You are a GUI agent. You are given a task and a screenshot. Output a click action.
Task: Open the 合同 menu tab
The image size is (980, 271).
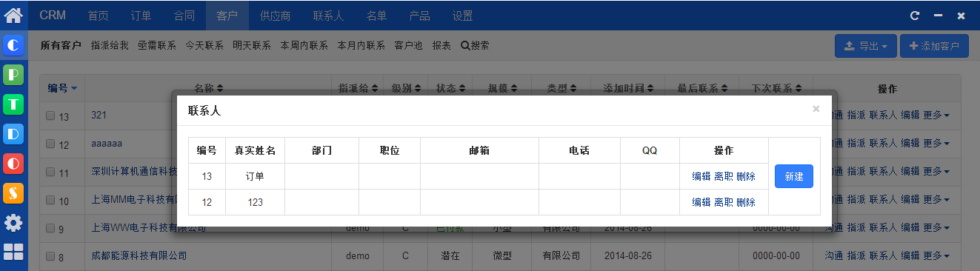click(x=184, y=16)
